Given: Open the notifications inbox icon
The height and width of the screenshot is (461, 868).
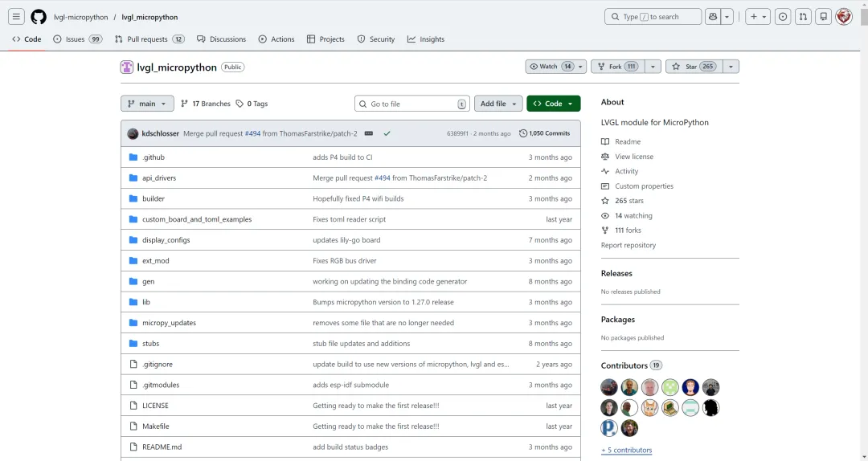Looking at the screenshot, I should [x=822, y=17].
